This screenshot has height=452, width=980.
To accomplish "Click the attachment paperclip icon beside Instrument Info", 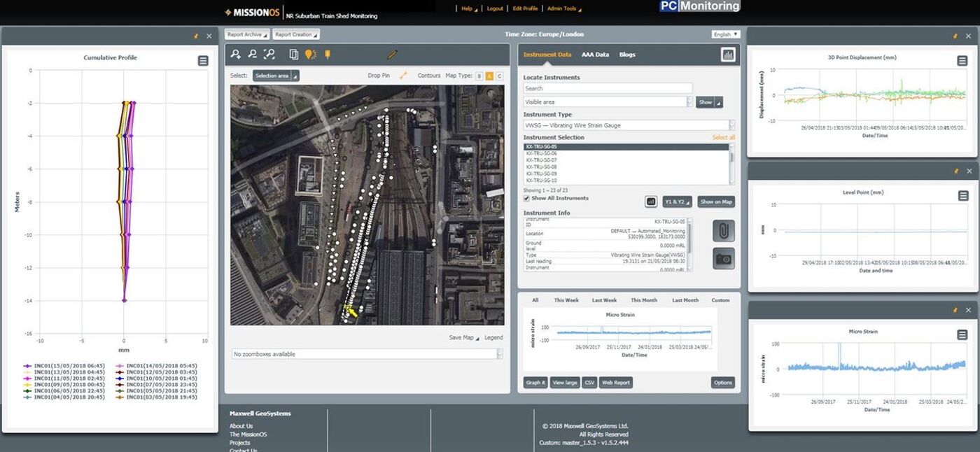I will pos(723,230).
